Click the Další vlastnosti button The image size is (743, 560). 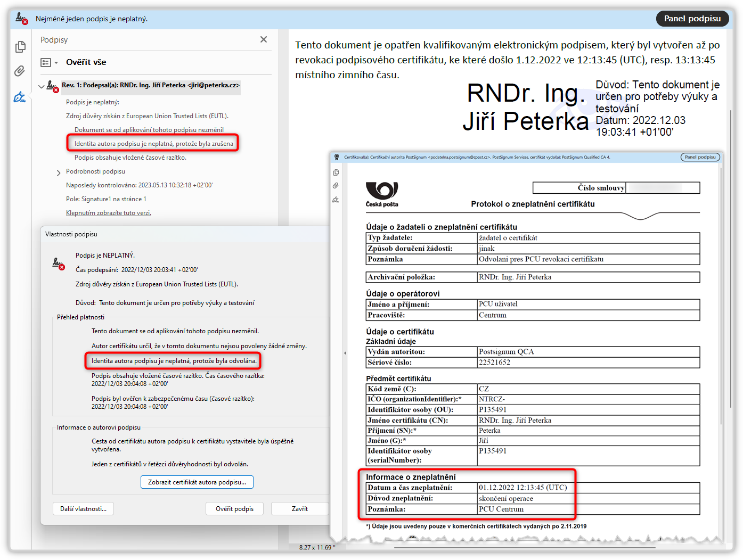(83, 509)
